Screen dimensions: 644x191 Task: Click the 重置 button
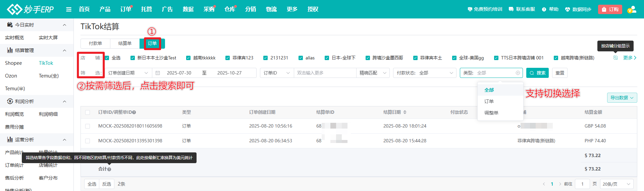pos(560,73)
